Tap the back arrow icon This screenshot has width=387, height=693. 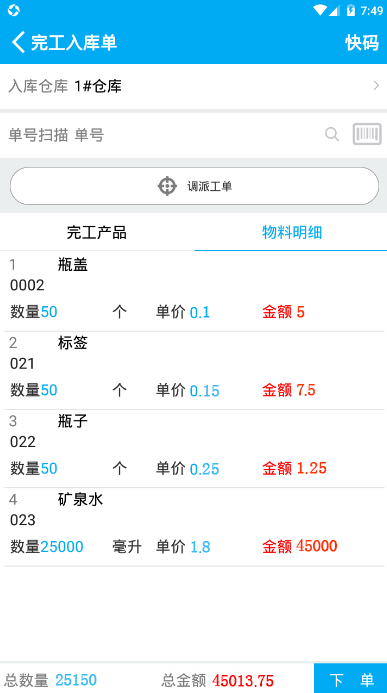click(x=19, y=42)
